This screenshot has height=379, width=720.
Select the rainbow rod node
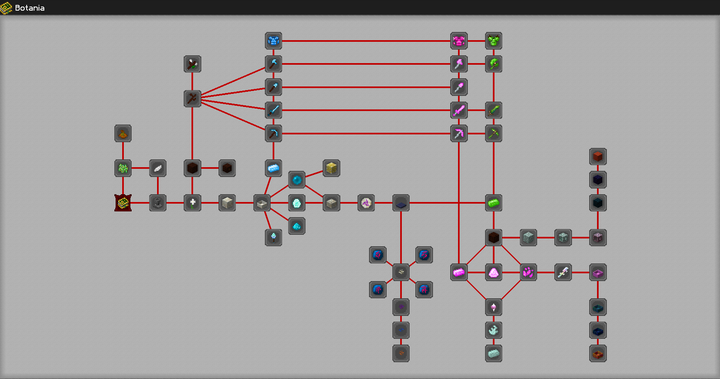563,272
